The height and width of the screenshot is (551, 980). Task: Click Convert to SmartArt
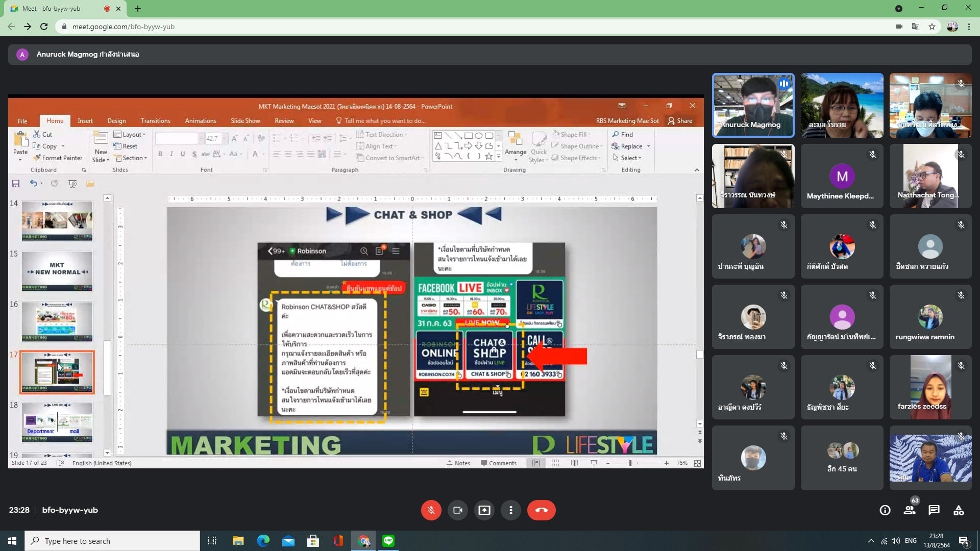click(390, 158)
